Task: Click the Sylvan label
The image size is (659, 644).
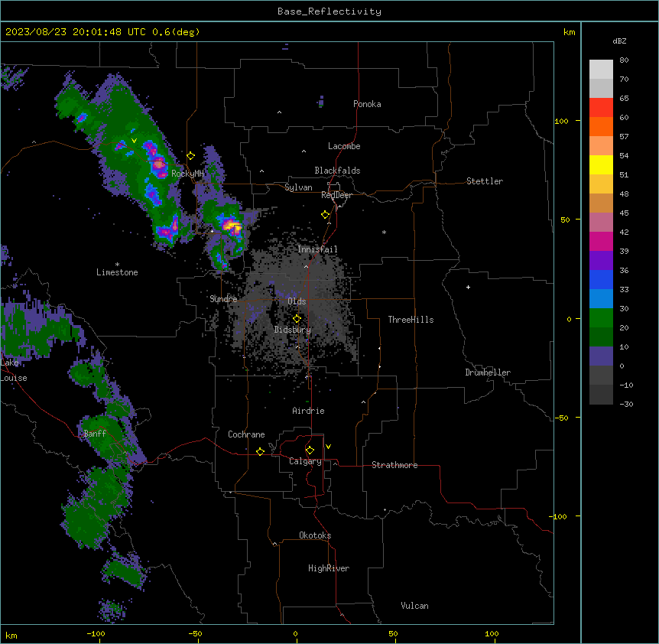Action: (298, 187)
